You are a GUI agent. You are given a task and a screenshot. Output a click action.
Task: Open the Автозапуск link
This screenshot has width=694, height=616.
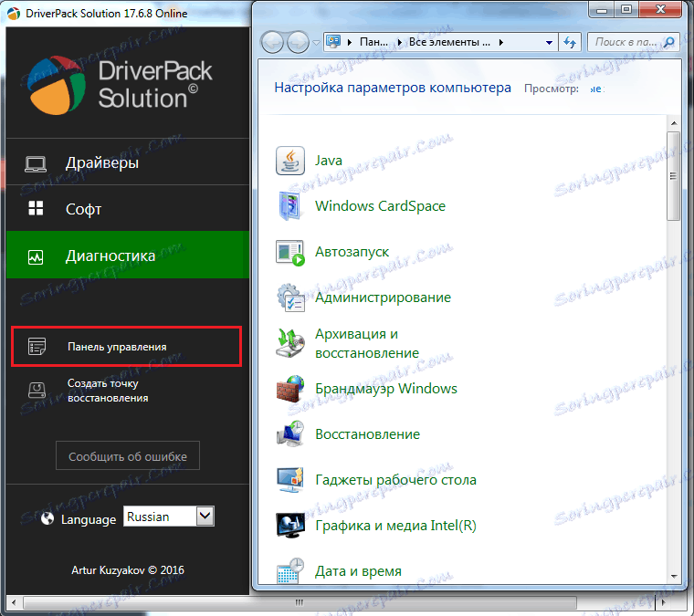point(352,252)
